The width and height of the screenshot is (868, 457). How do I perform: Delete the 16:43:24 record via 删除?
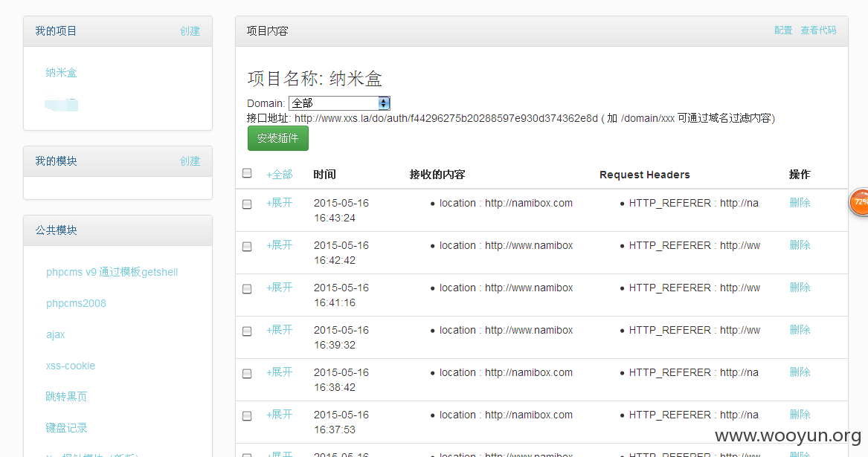800,203
